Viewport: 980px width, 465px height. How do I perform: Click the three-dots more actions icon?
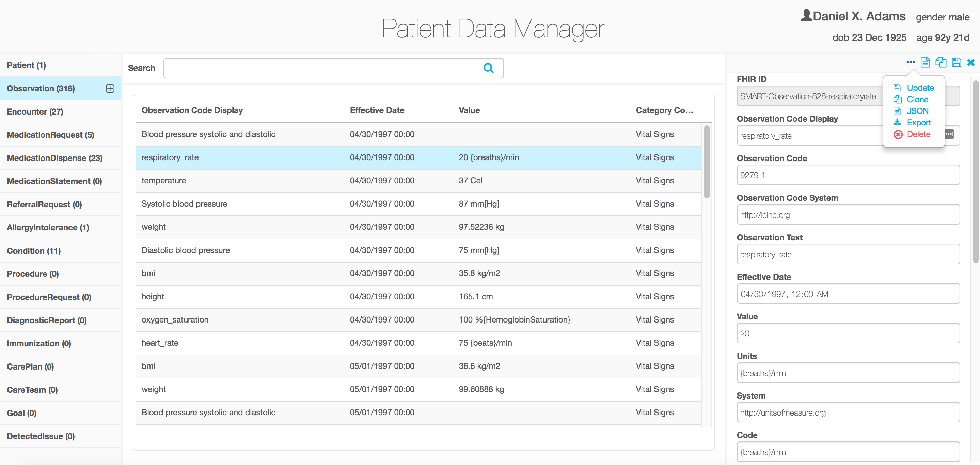coord(911,62)
